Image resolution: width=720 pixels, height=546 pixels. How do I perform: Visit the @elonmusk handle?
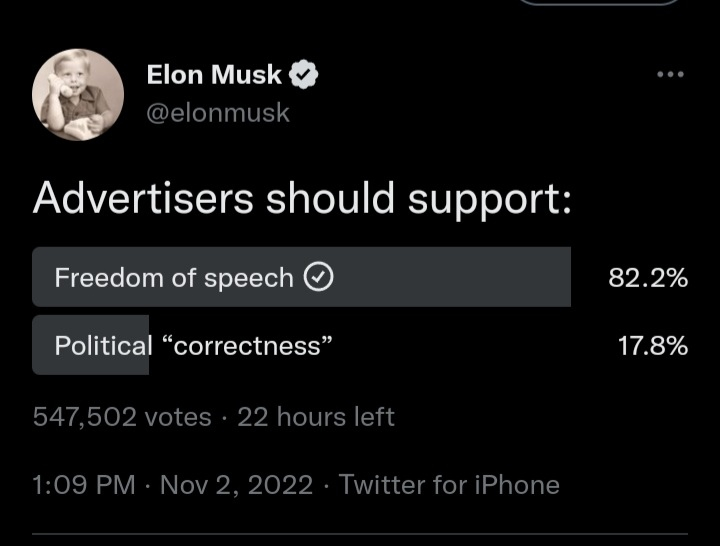(x=218, y=113)
